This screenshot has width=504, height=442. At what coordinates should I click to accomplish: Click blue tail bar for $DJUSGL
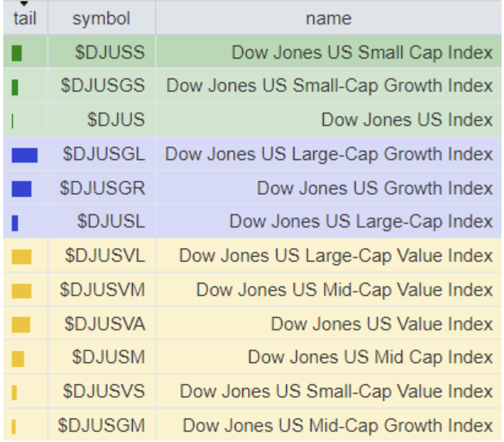point(24,155)
